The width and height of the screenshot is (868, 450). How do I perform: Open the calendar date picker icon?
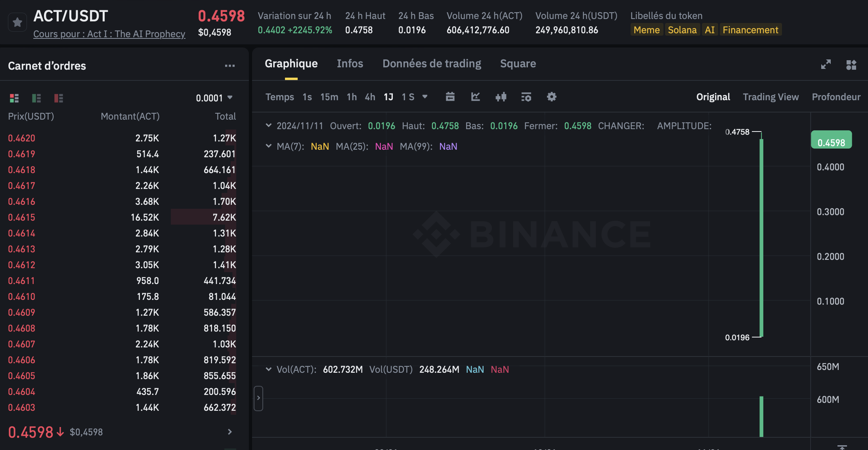[x=450, y=97]
